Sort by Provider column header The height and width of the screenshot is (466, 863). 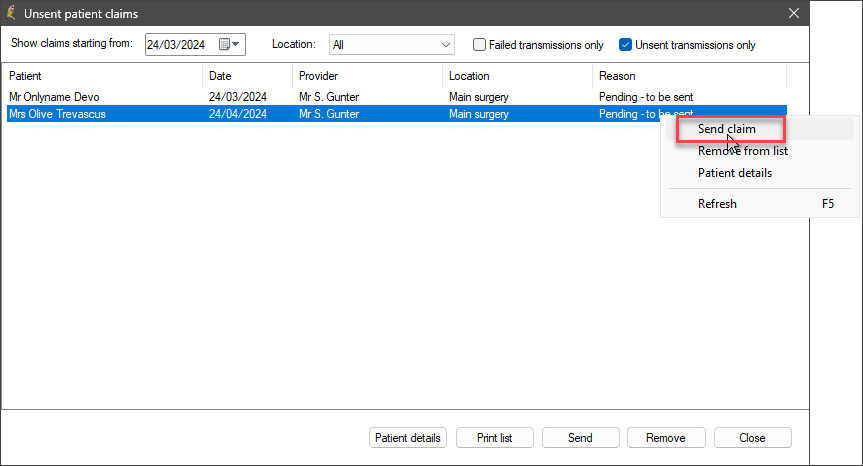(368, 76)
